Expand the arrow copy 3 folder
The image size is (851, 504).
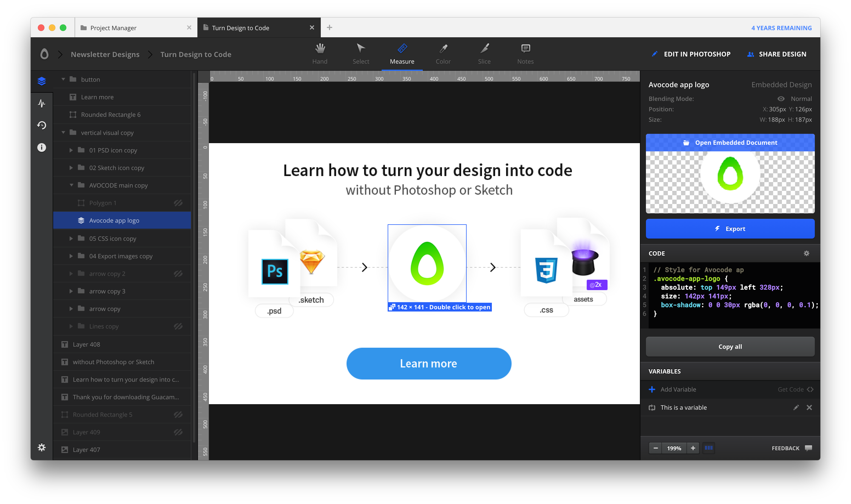71,291
